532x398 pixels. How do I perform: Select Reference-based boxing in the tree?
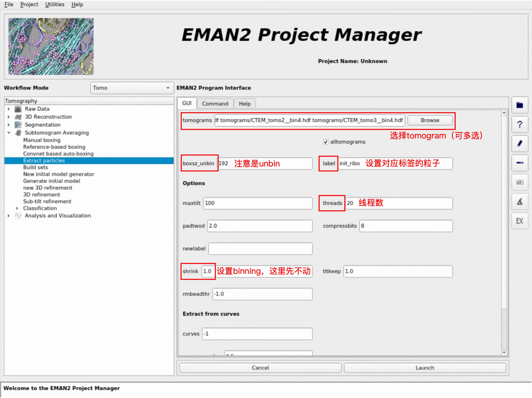(54, 147)
